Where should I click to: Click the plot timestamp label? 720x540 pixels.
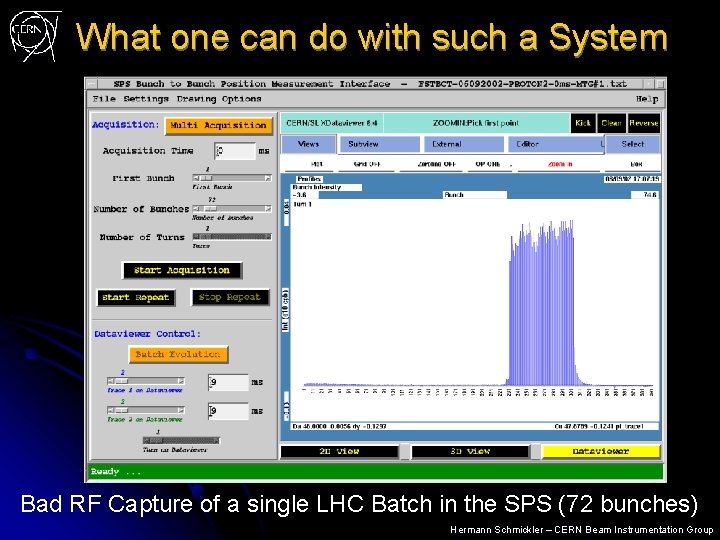tap(633, 179)
